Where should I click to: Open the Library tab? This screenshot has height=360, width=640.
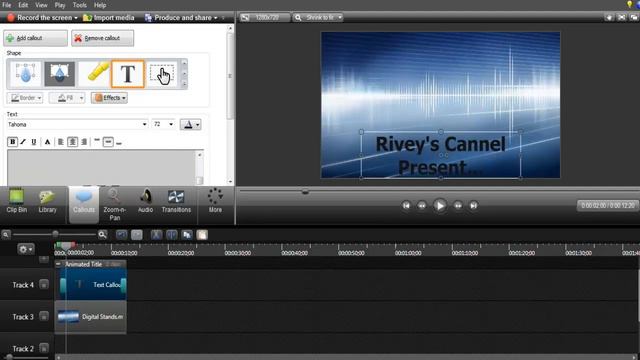pos(47,201)
